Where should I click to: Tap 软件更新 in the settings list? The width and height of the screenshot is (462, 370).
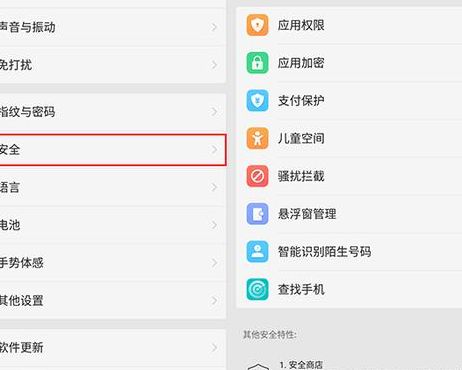click(113, 348)
